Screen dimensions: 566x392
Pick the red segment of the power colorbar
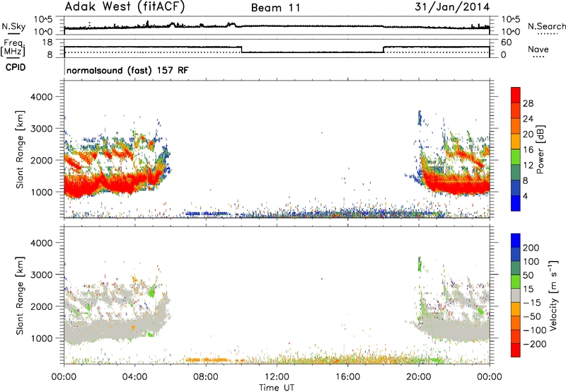[x=516, y=95]
